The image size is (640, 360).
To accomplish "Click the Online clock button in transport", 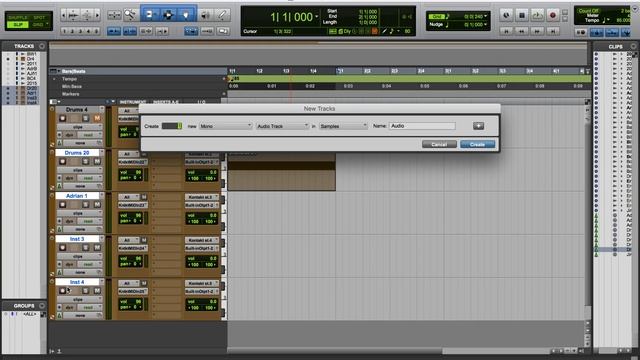I will click(506, 15).
